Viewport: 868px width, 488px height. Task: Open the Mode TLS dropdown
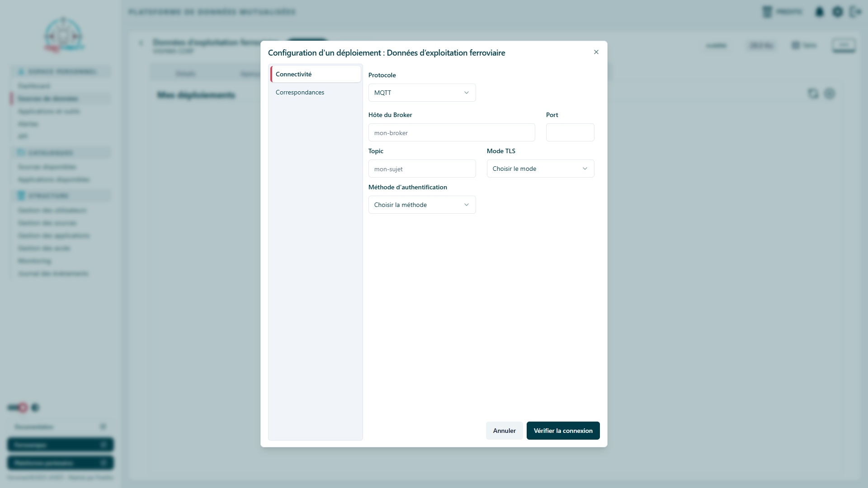tap(540, 169)
